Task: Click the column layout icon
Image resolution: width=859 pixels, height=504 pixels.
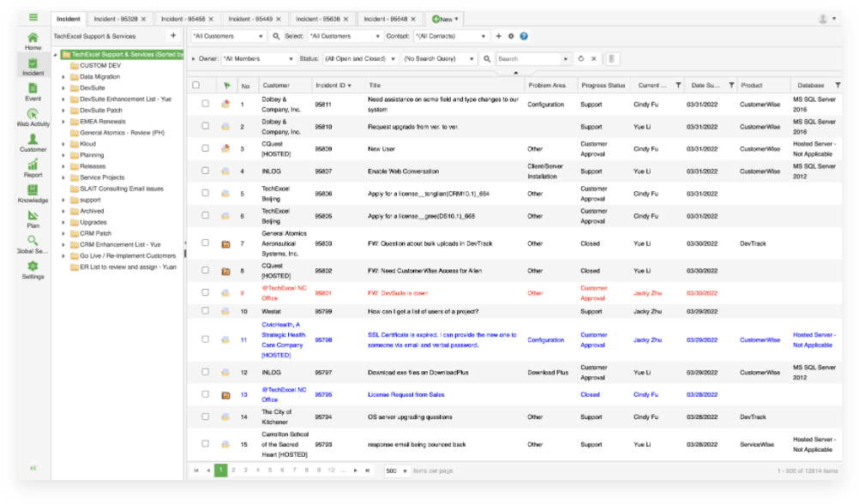Action: [612, 58]
